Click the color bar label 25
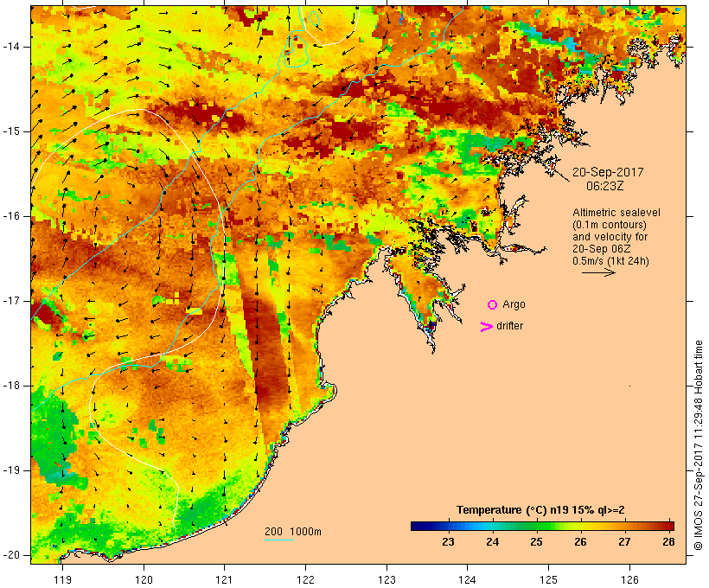The width and height of the screenshot is (709, 588). pos(536,541)
